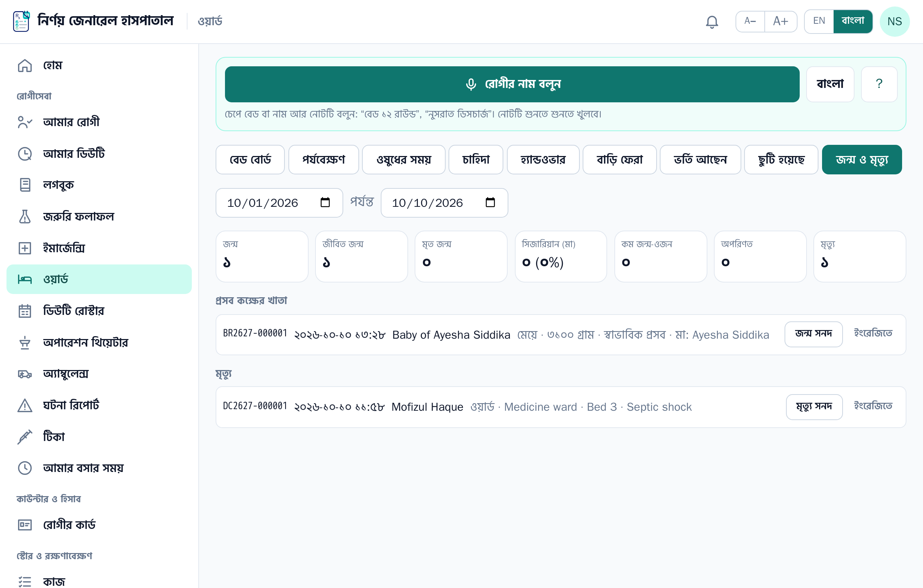This screenshot has width=923, height=588.
Task: Click the আমার ডিউটি clock icon
Action: (x=25, y=153)
